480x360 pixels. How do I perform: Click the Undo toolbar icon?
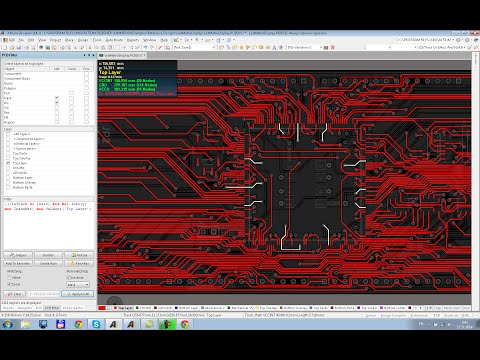click(145, 48)
